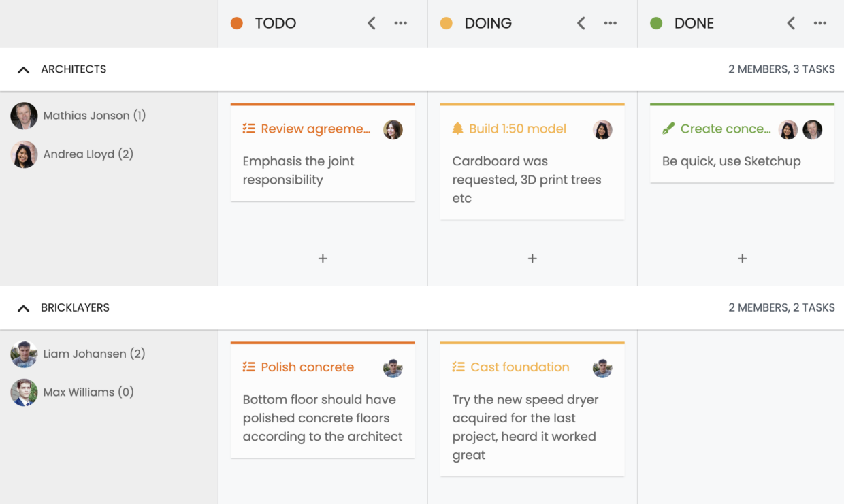Open the TODO column more options menu

(x=401, y=23)
